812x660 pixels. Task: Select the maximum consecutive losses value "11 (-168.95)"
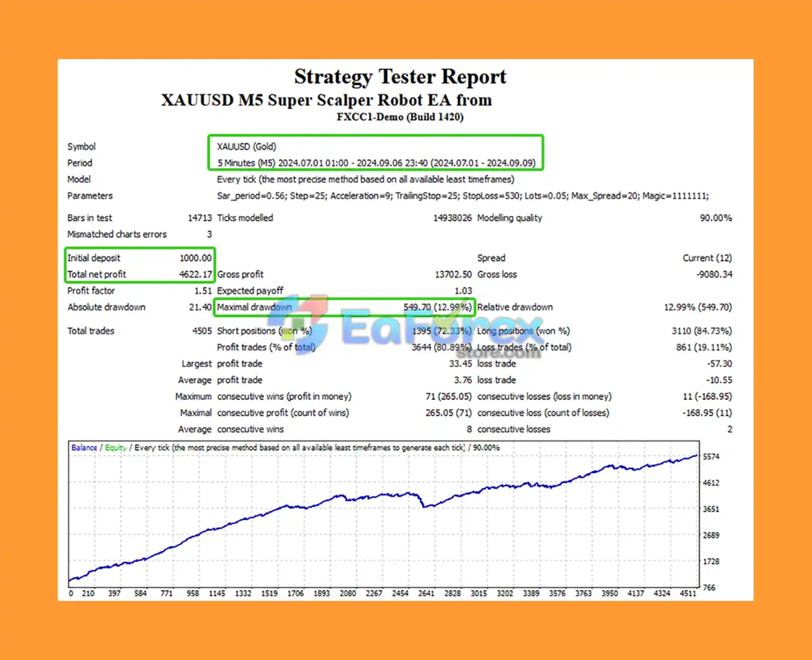pos(707,397)
